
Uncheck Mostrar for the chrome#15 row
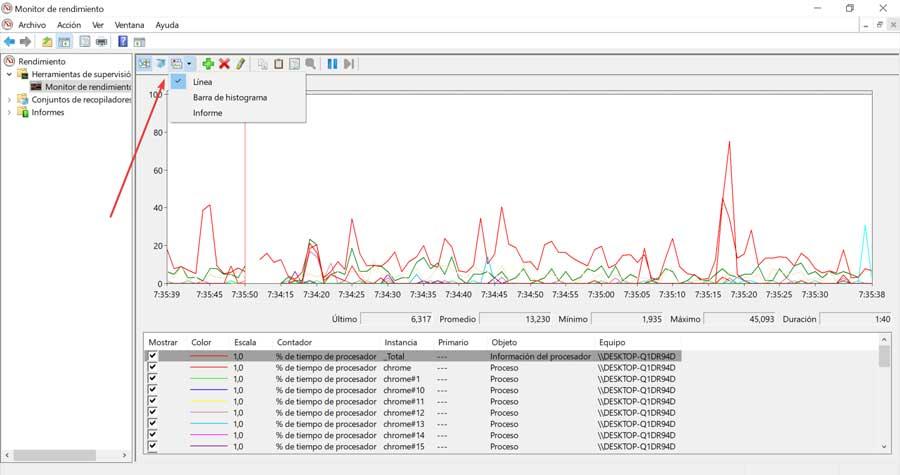click(x=153, y=445)
